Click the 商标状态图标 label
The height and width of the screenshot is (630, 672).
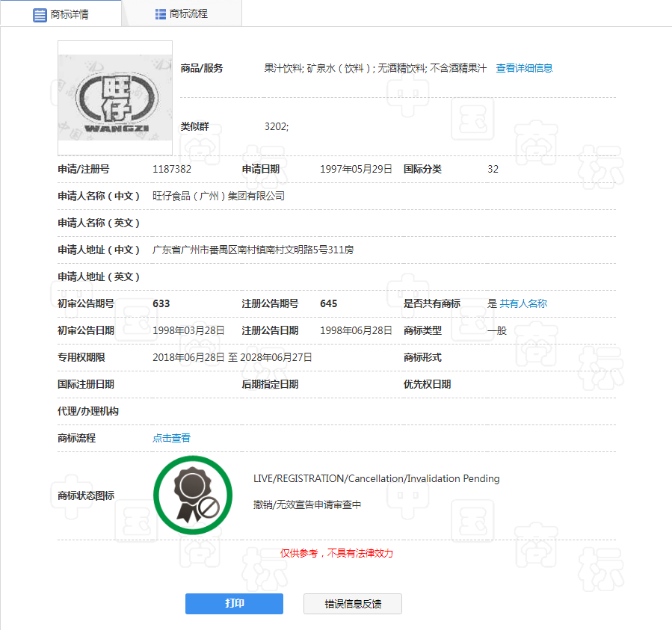click(x=86, y=495)
